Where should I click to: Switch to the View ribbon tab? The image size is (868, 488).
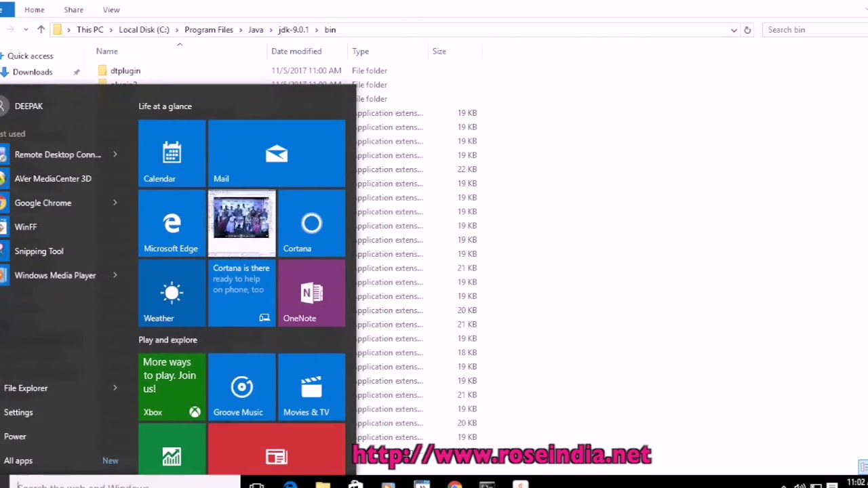[x=111, y=9]
